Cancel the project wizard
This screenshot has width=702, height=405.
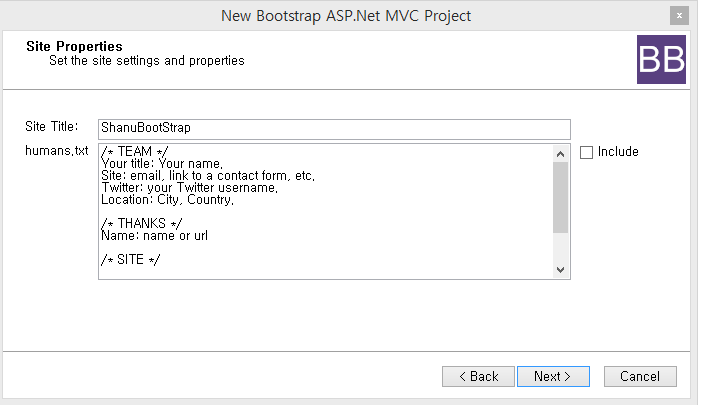(x=640, y=377)
